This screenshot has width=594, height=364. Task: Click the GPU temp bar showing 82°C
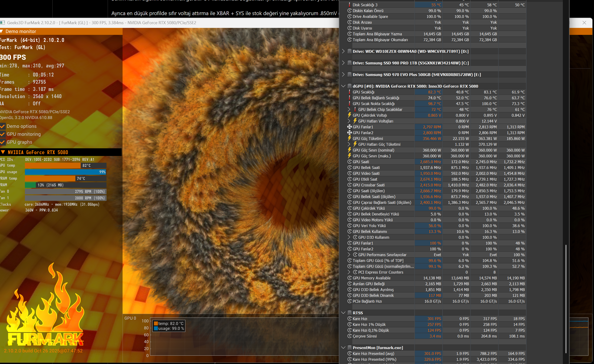point(66,165)
